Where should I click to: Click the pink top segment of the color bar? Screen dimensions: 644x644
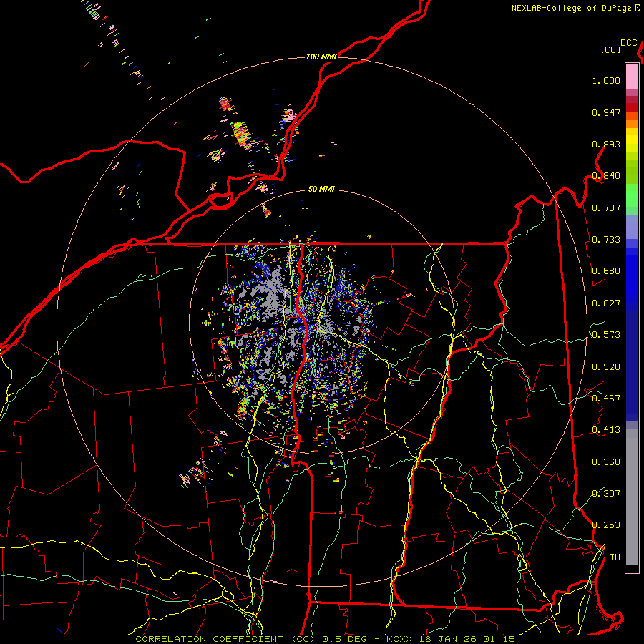(x=632, y=76)
